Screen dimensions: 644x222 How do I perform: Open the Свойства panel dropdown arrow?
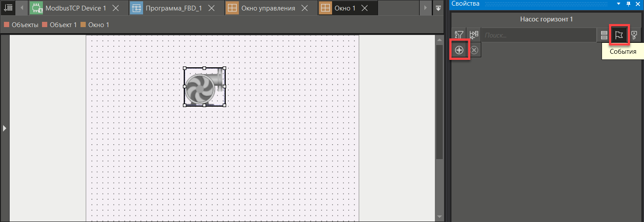pos(619,3)
